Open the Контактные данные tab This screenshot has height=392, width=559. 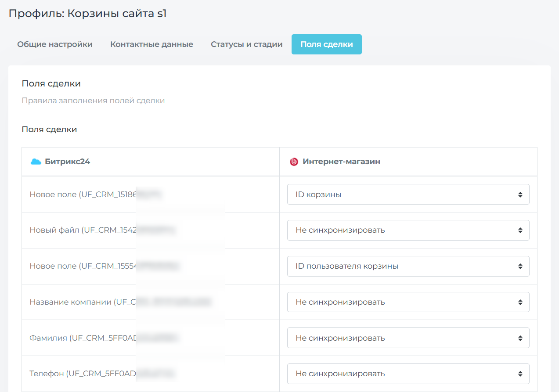point(151,44)
